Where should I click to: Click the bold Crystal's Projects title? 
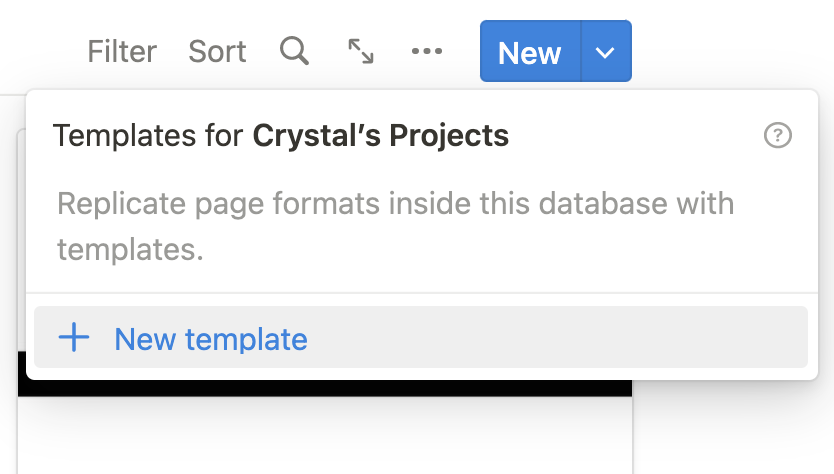380,135
